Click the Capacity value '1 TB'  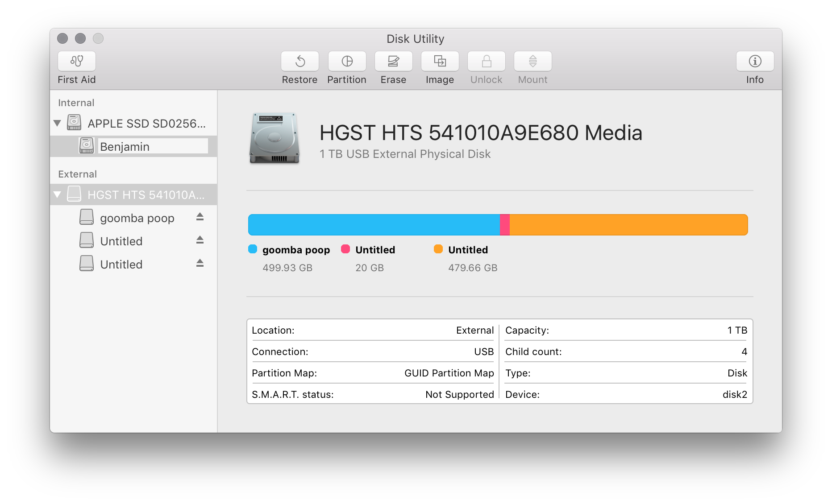[737, 330]
